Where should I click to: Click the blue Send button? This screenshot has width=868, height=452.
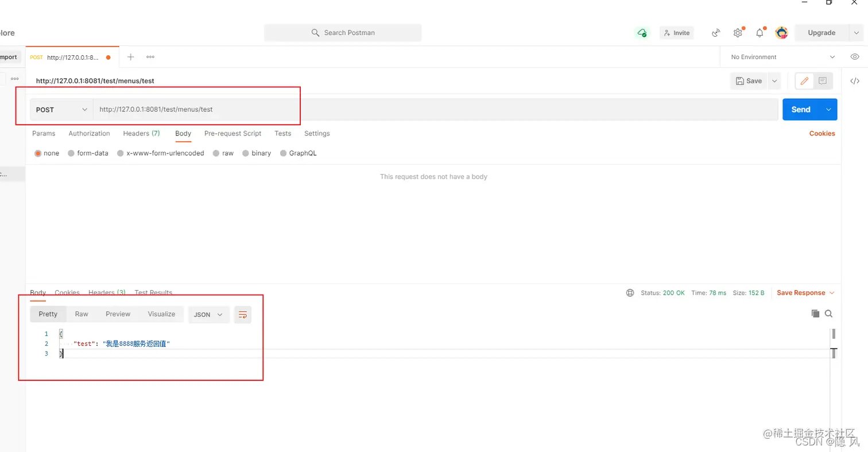(801, 109)
